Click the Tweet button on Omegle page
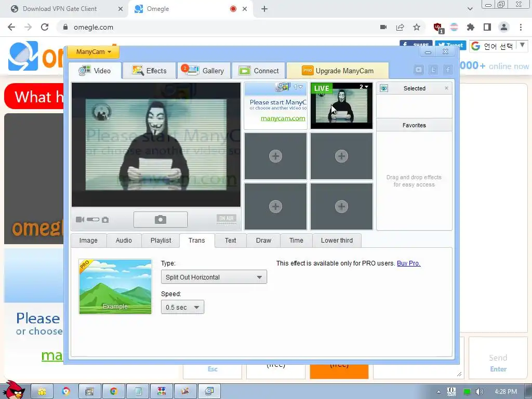 click(450, 45)
